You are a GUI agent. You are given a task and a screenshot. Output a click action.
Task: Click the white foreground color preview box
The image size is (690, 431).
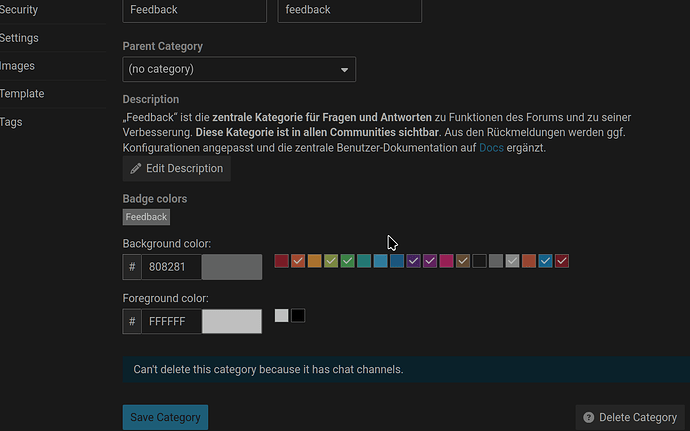click(232, 321)
